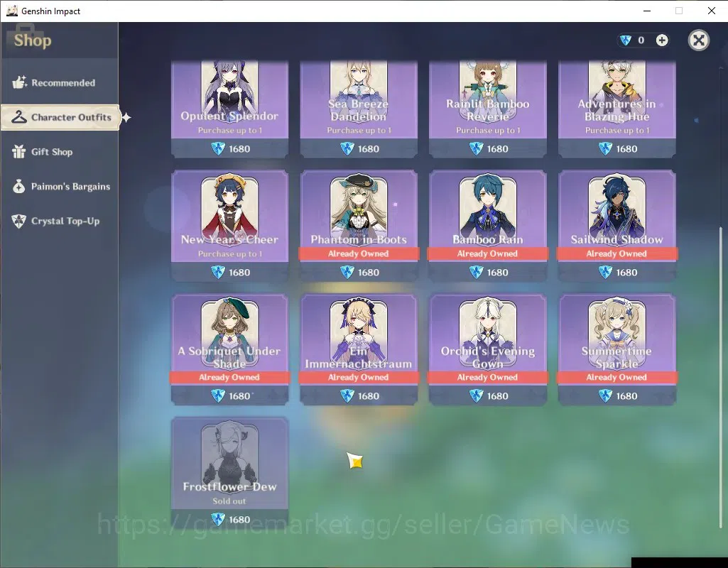Click the Paimon's Bargains bag icon
The height and width of the screenshot is (568, 728).
tap(19, 186)
